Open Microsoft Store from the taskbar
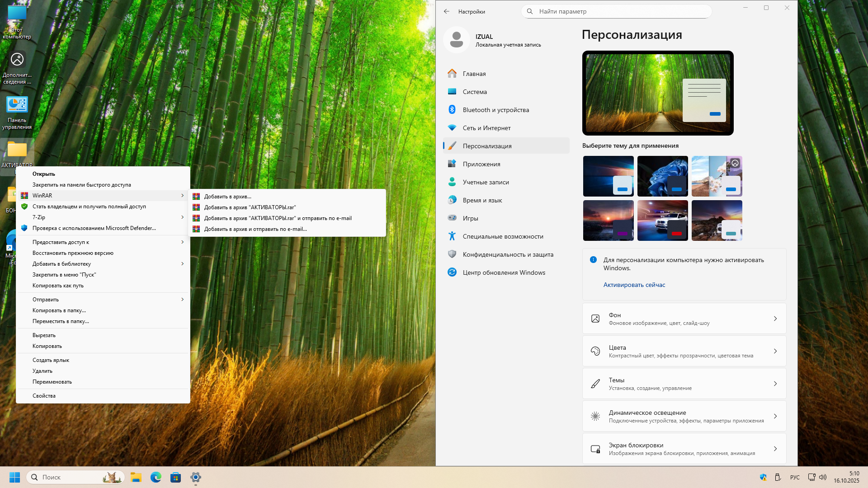Image resolution: width=868 pixels, height=488 pixels. pos(175,477)
